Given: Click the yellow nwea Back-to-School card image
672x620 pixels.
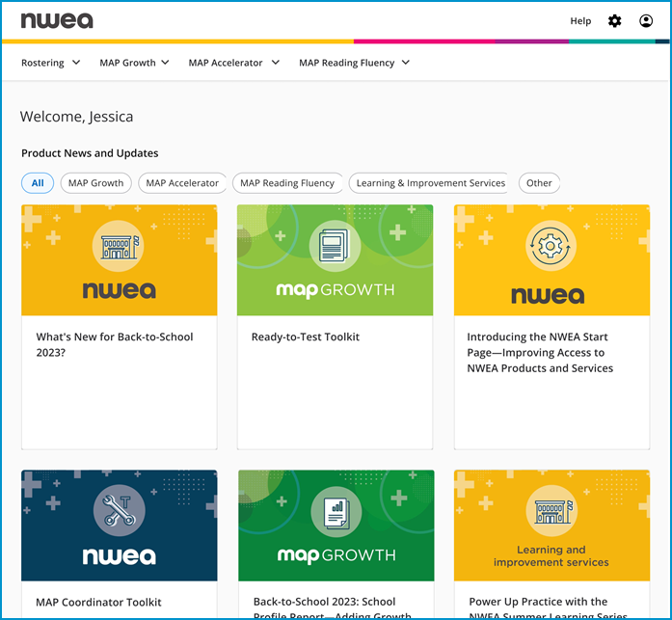Looking at the screenshot, I should [x=120, y=260].
